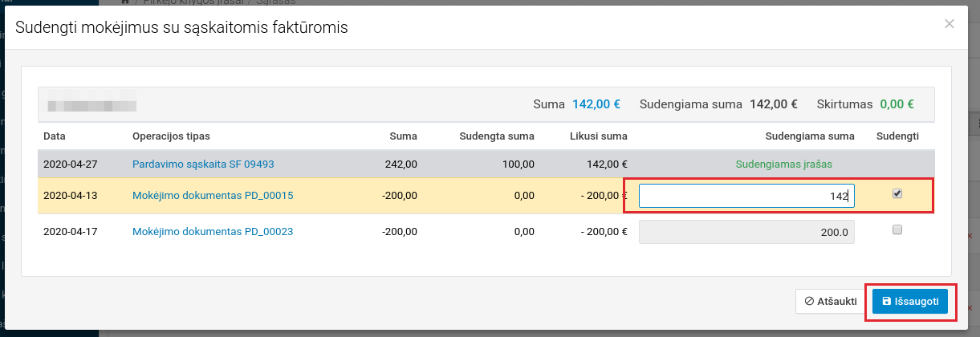Focus the amount field containing 142

(746, 196)
